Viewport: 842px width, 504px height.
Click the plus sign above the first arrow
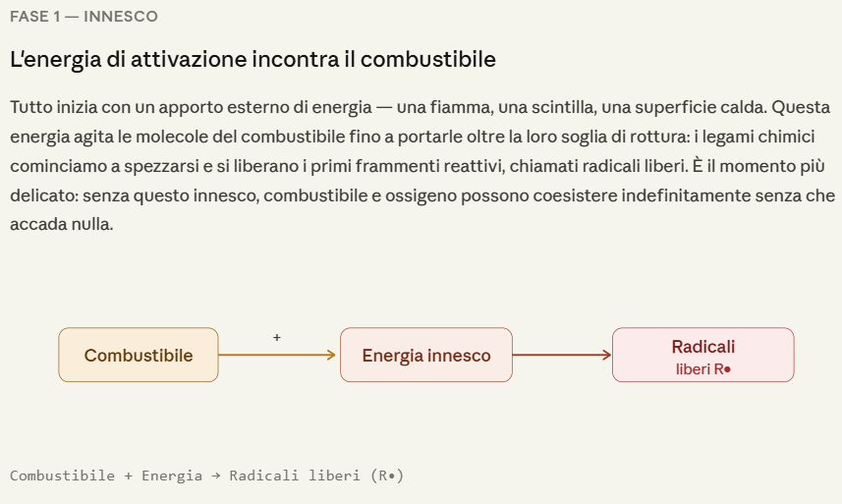277,337
